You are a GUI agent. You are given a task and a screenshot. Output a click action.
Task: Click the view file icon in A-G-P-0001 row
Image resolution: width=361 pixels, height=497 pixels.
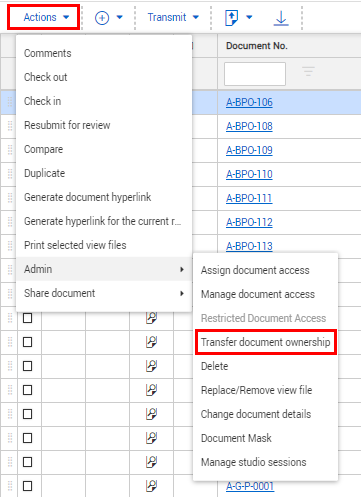tap(151, 486)
